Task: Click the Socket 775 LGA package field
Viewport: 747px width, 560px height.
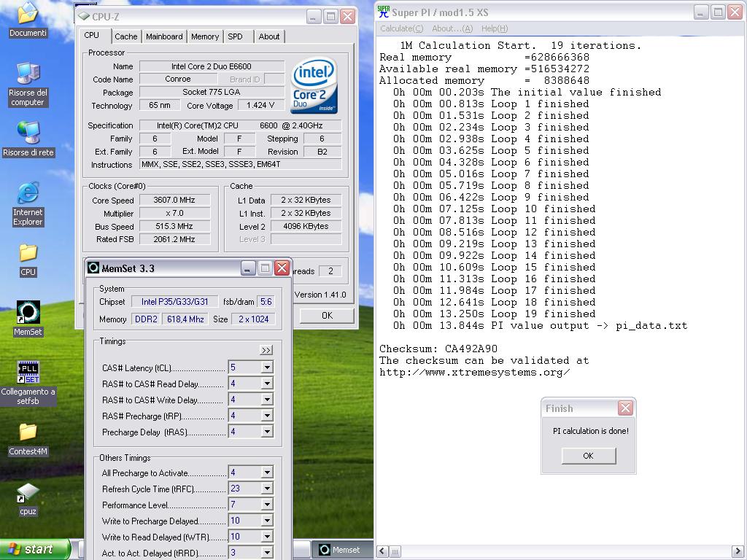Action: (x=212, y=92)
